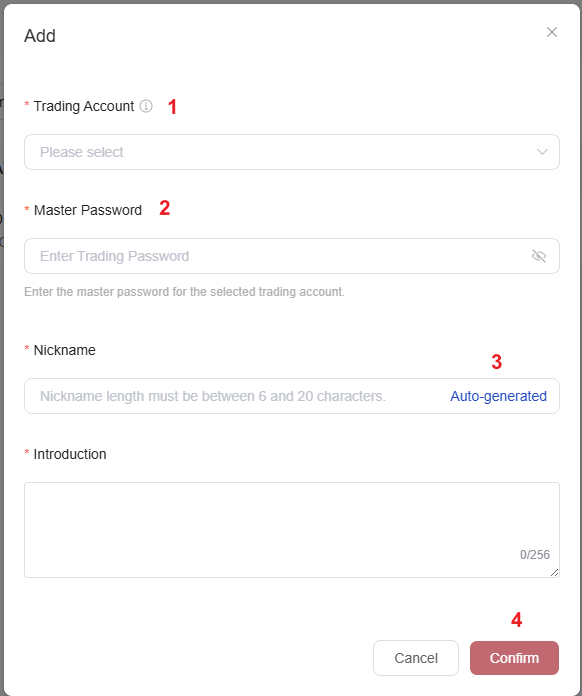582x696 pixels.
Task: Click the 0/256 character counter
Action: (x=534, y=554)
